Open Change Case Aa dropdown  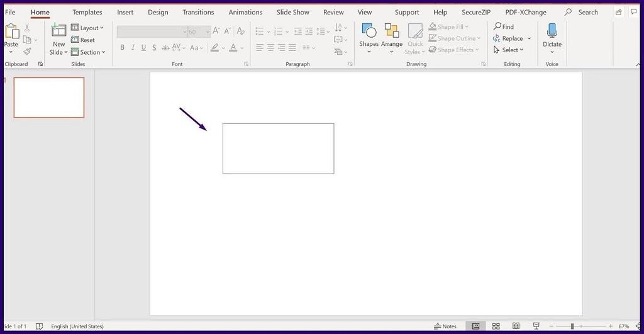[196, 48]
